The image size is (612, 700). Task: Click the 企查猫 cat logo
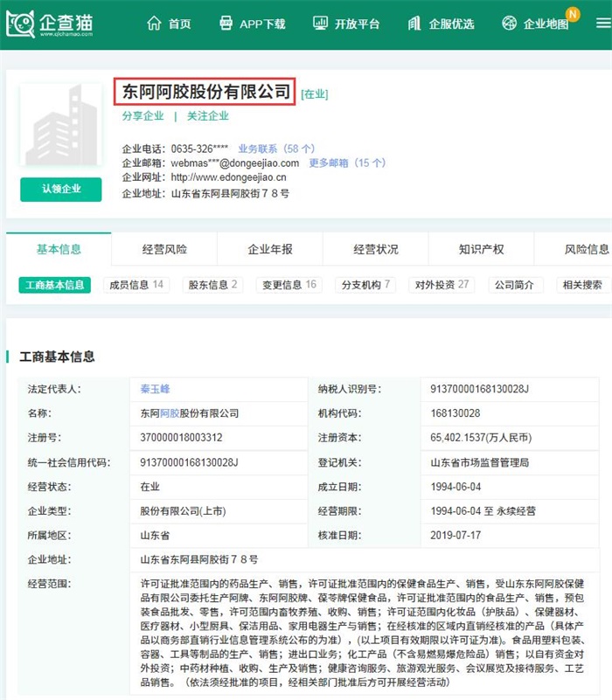(x=20, y=24)
